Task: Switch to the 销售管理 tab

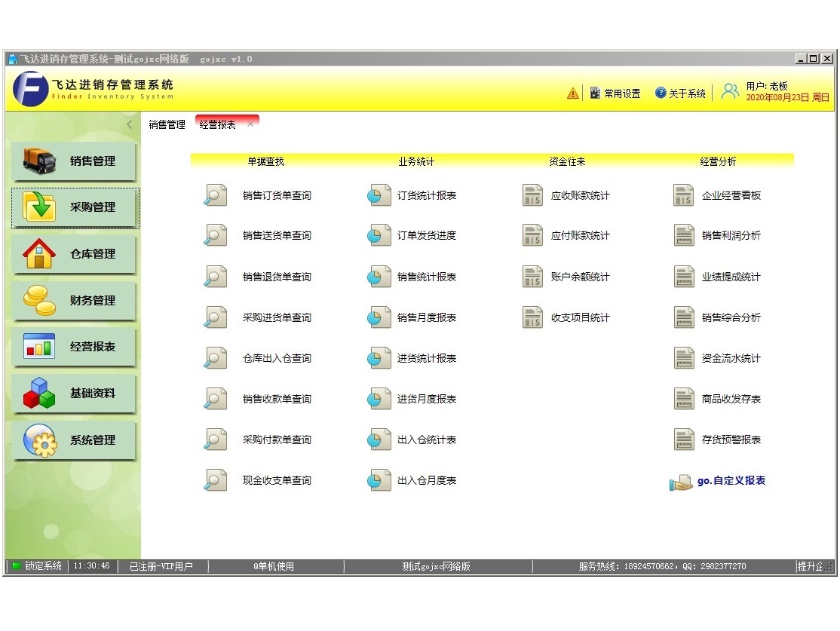Action: point(167,125)
